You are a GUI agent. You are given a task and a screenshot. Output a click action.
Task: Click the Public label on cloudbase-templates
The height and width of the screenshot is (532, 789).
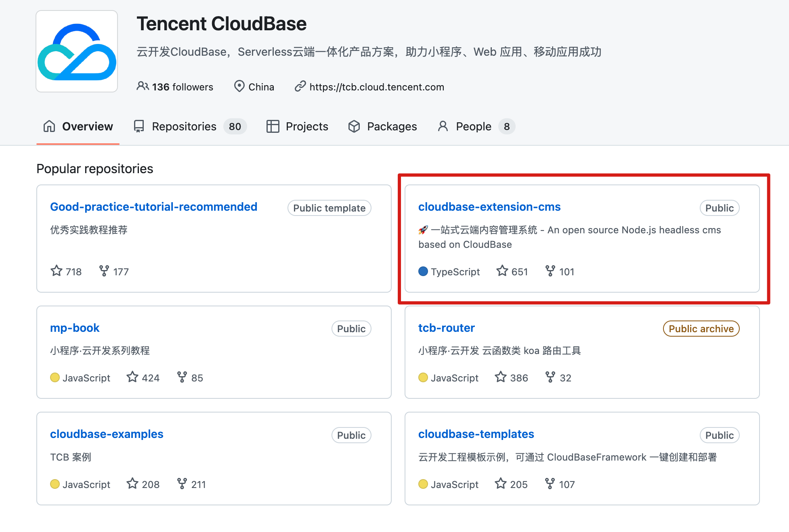720,435
